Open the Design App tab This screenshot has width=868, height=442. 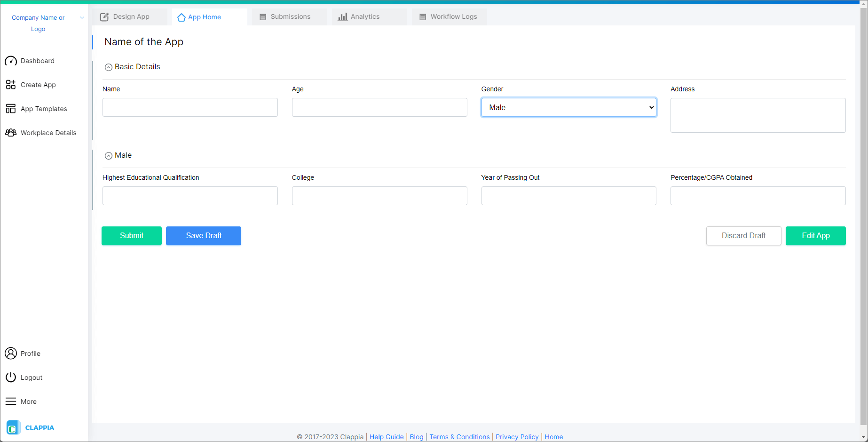[x=130, y=16]
